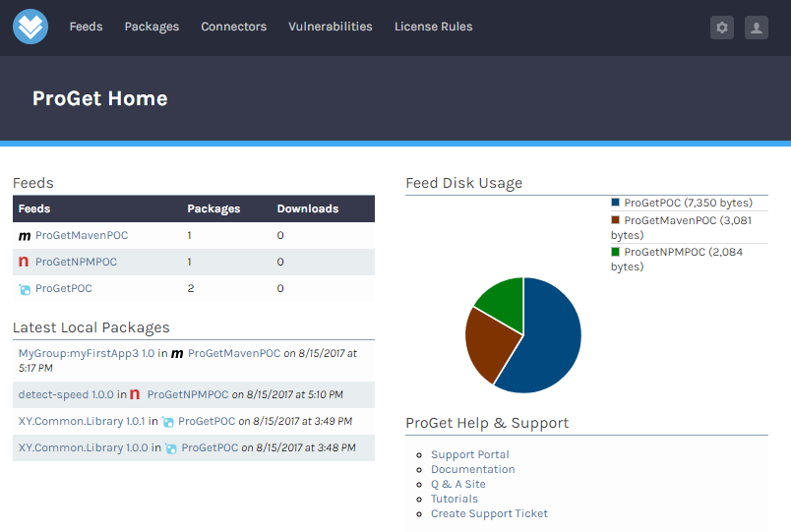The height and width of the screenshot is (532, 791).
Task: Click the Maven icon beside ProGetMavenPOC feed
Action: click(x=25, y=236)
